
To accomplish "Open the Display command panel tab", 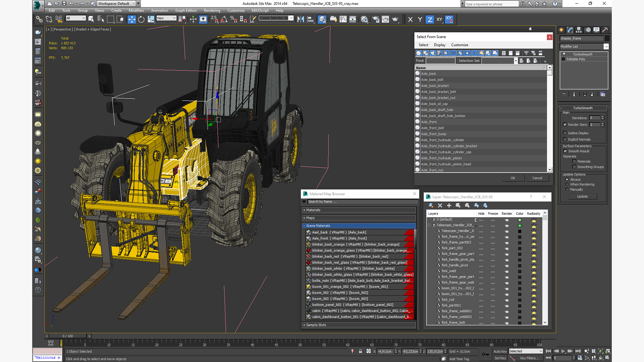I will click(596, 30).
